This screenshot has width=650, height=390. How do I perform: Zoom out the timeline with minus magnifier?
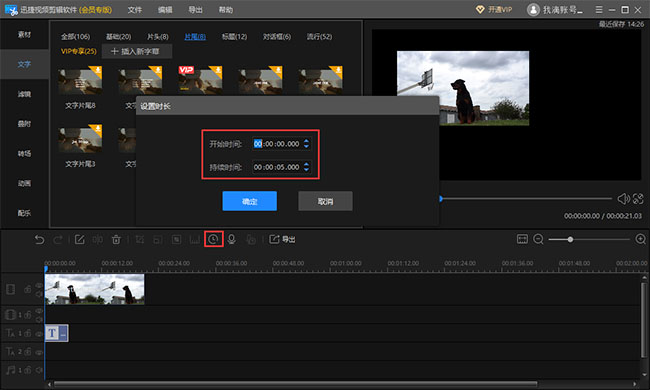pos(538,239)
